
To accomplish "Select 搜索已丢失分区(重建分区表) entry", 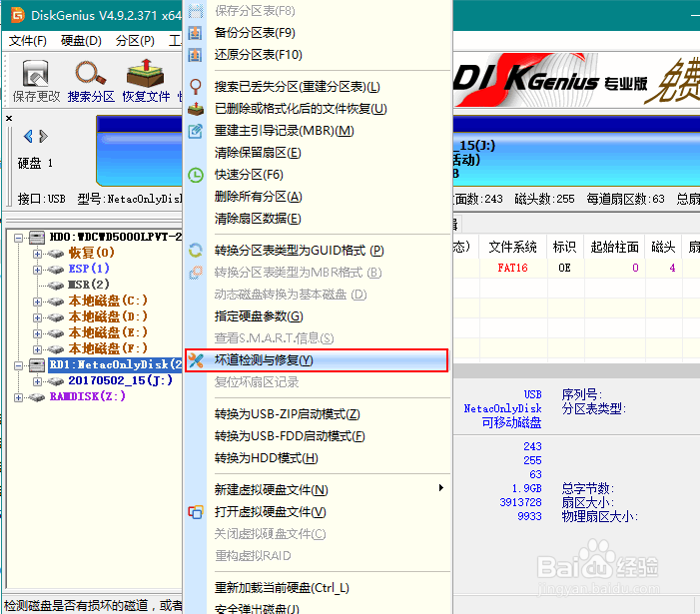I will (298, 87).
